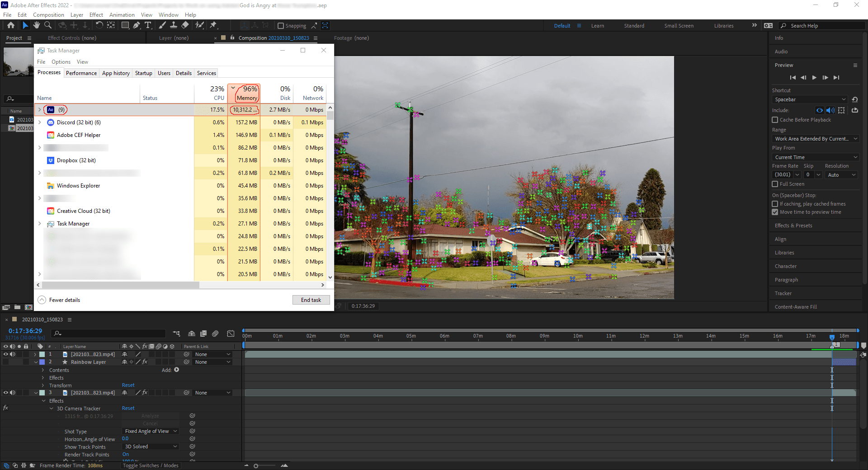Image resolution: width=868 pixels, height=470 pixels.
Task: Reset the 3D Camera Tracker effect
Action: [x=128, y=408]
